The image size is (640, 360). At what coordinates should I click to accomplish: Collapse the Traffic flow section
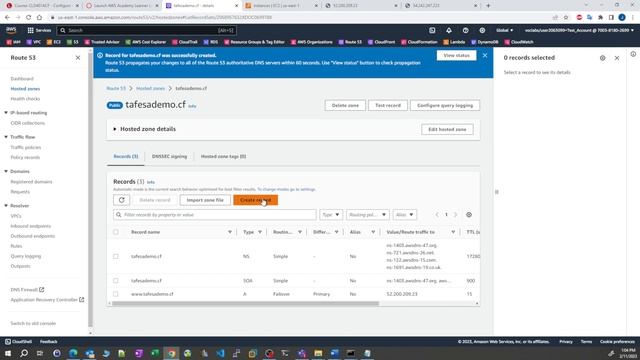[x=6, y=137]
